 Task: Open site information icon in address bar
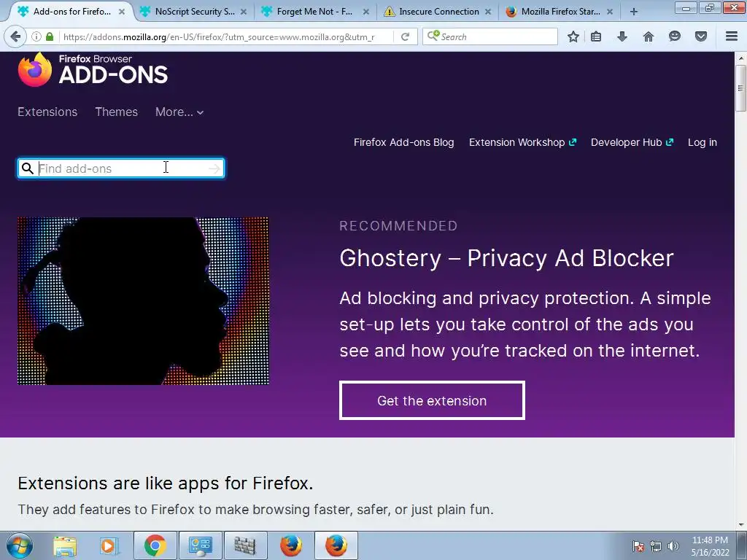[x=36, y=36]
